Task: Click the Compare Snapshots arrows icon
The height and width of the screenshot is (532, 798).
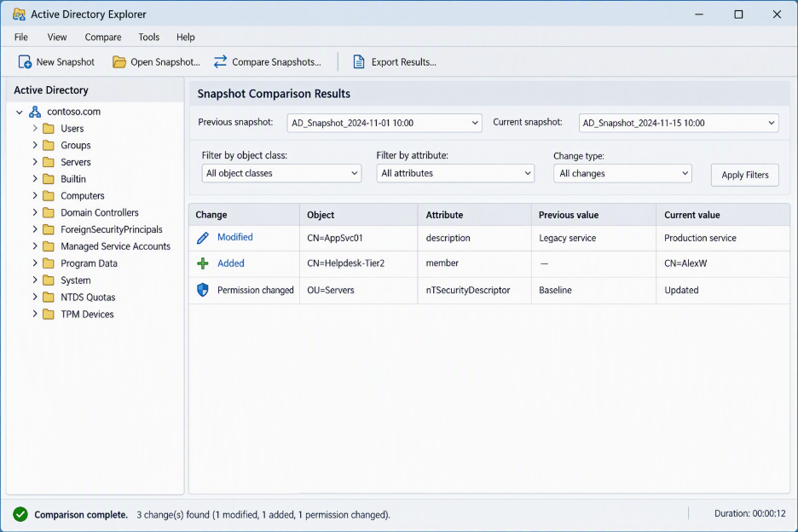Action: point(220,62)
